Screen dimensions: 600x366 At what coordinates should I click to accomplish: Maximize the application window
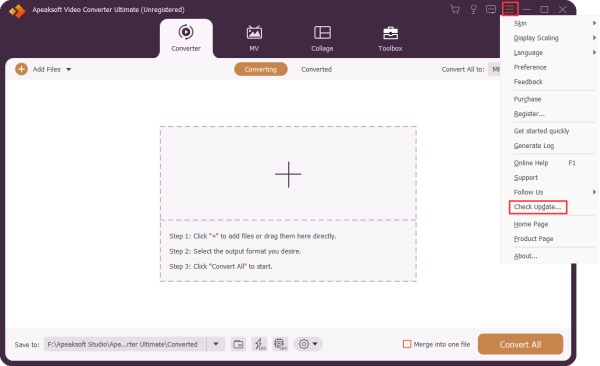544,10
